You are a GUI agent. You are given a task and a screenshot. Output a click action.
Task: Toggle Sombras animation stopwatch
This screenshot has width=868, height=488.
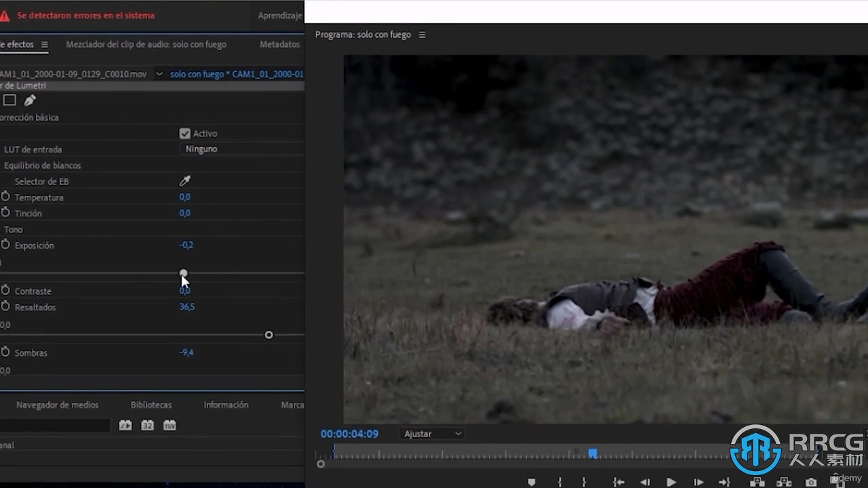(5, 352)
